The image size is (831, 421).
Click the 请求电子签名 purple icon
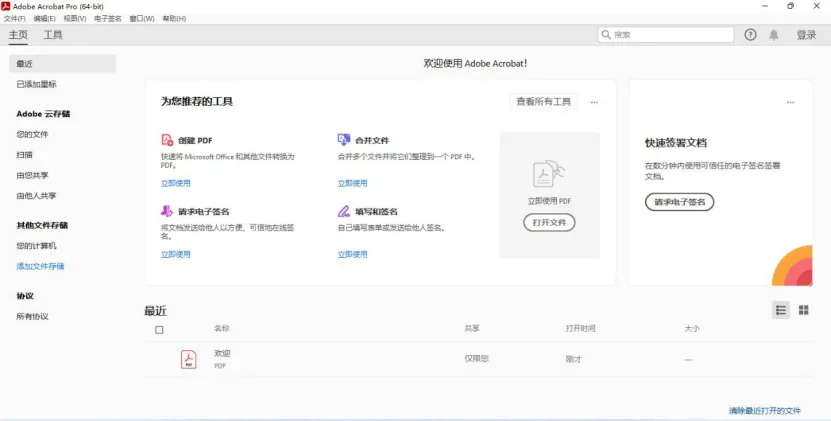(167, 211)
